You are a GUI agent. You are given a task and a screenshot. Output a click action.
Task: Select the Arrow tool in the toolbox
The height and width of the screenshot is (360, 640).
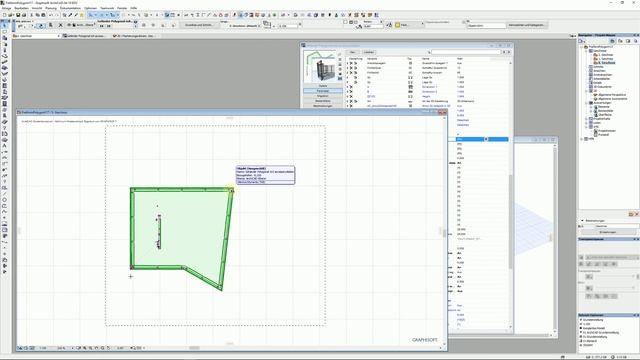pos(4,26)
